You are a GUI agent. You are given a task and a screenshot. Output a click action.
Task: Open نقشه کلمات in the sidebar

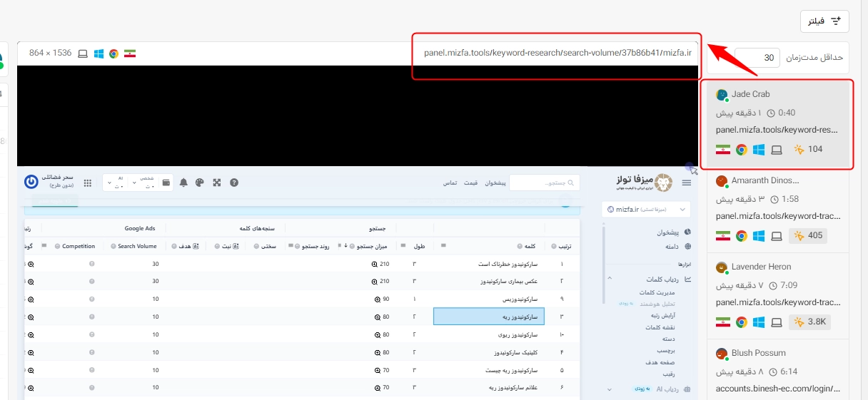[x=662, y=327]
